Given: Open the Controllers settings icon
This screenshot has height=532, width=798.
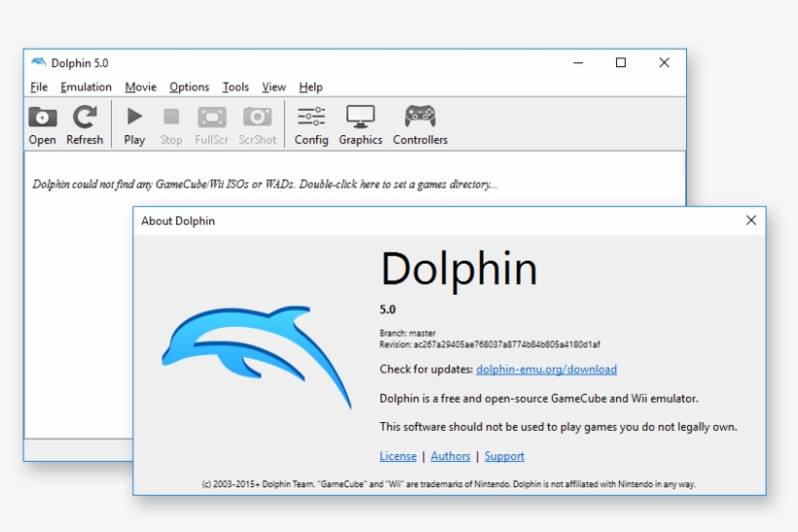Looking at the screenshot, I should click(x=419, y=125).
